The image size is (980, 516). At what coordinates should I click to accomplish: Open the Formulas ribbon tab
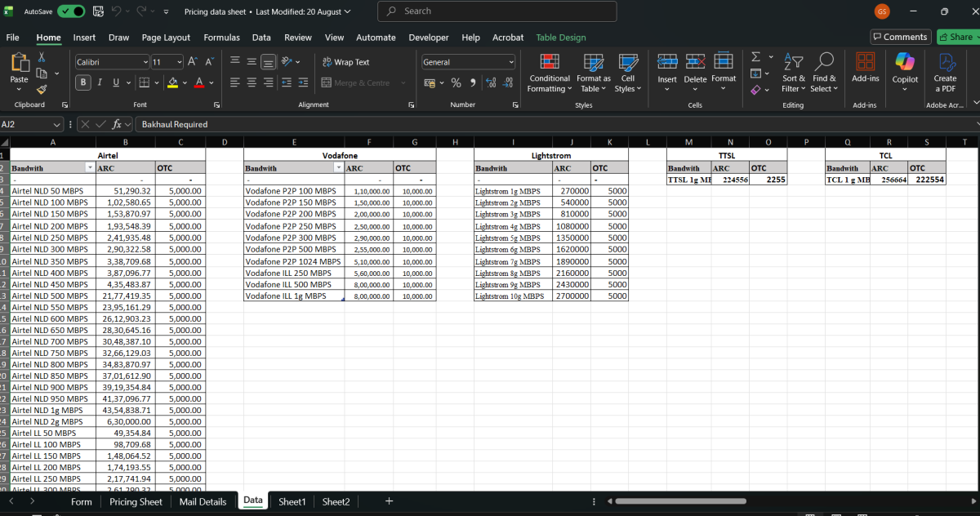click(x=221, y=38)
